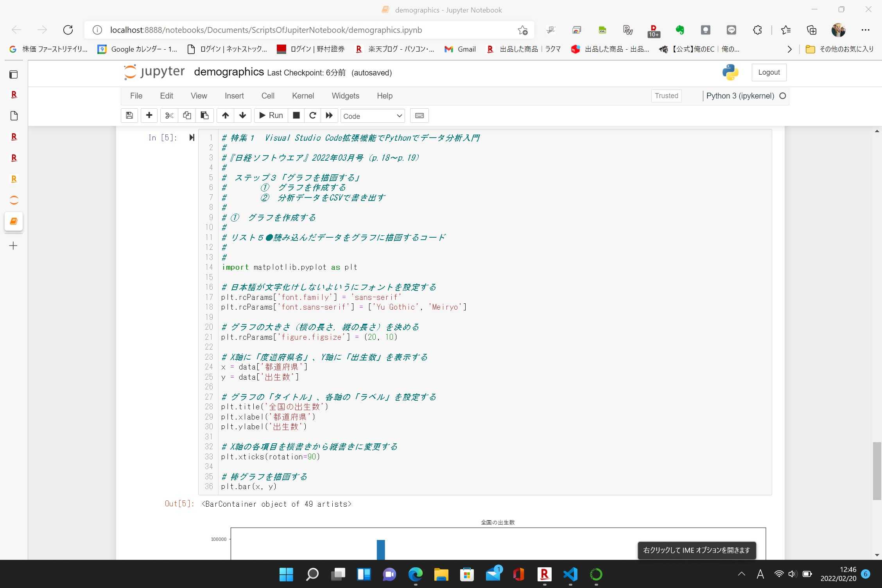
Task: Open the Kernel menu
Action: click(303, 96)
